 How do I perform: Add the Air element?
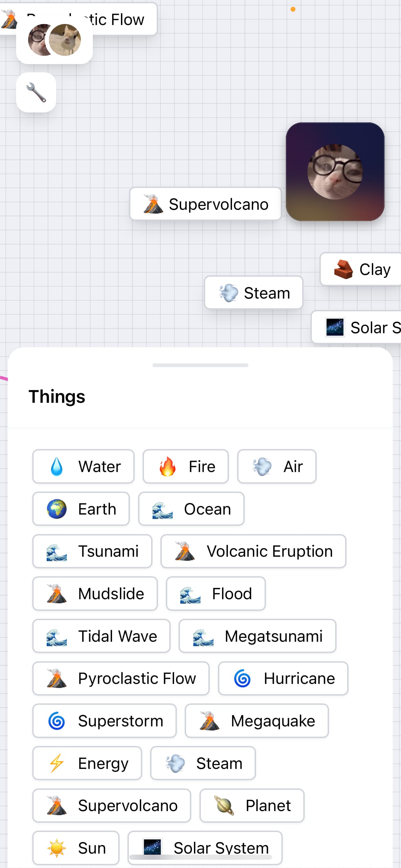point(277,467)
